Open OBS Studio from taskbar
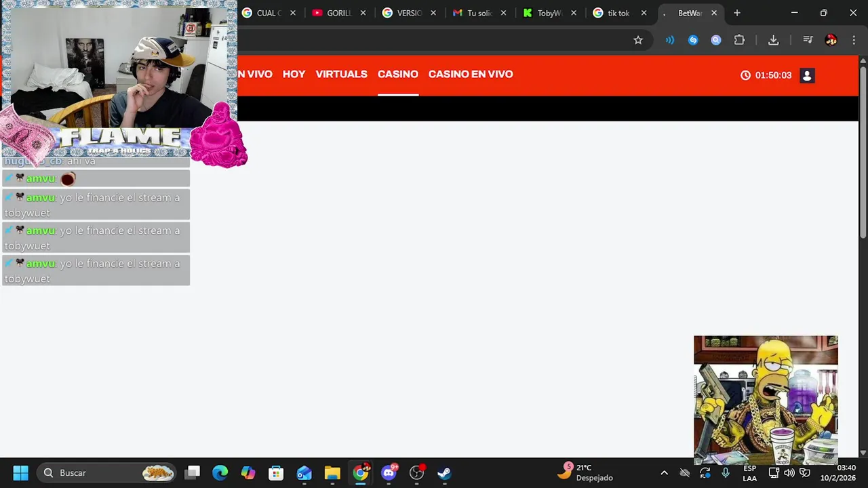868x488 pixels. tap(416, 473)
